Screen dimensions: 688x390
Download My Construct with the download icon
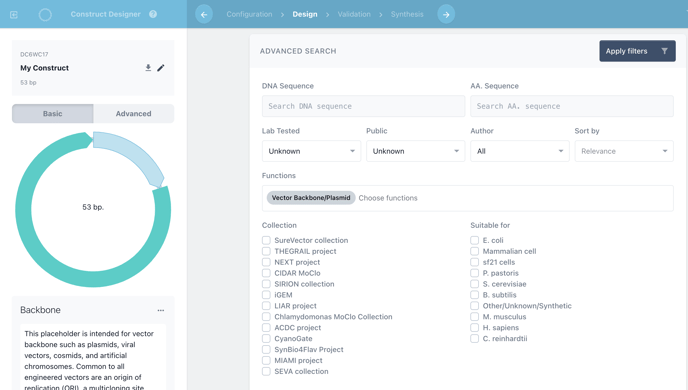point(148,68)
